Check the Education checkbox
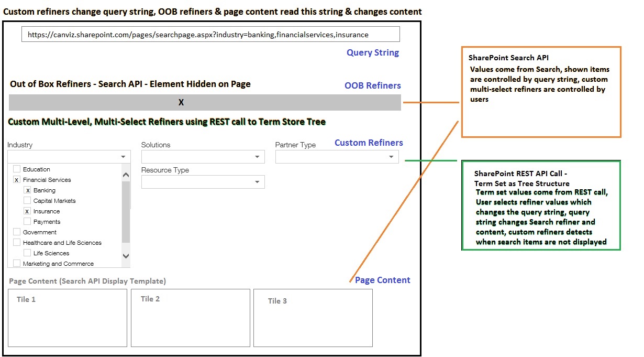The height and width of the screenshot is (357, 644). (16, 169)
